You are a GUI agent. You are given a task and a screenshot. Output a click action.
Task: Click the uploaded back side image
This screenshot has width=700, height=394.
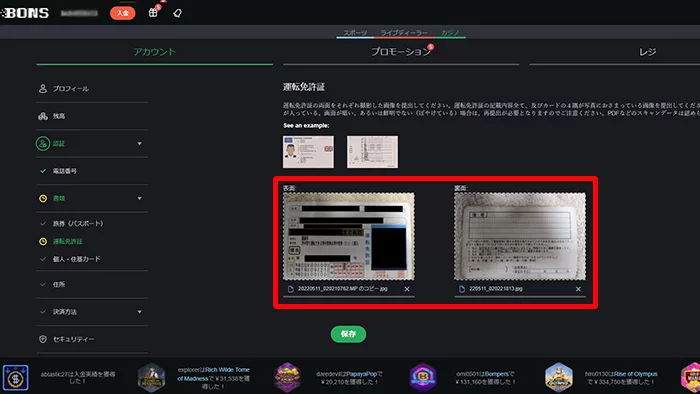click(x=520, y=236)
